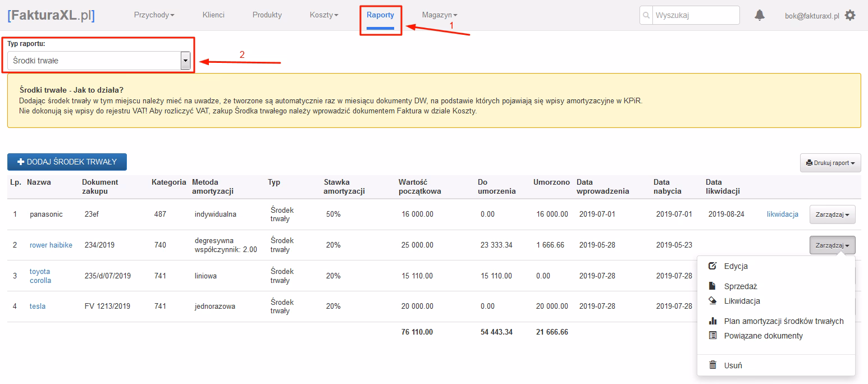Screen dimensions: 868x384
Task: Click the amortization plan bar chart icon
Action: click(712, 321)
